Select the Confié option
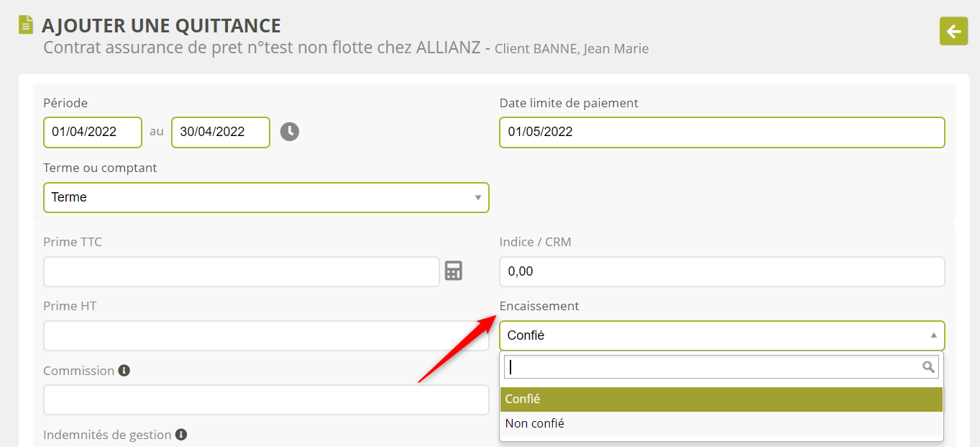 click(x=721, y=399)
